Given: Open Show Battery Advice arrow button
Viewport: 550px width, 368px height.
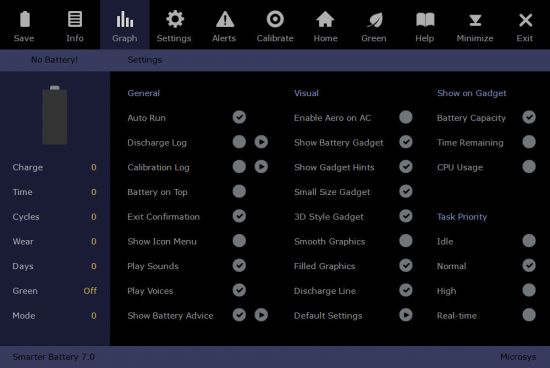Looking at the screenshot, I should (261, 315).
